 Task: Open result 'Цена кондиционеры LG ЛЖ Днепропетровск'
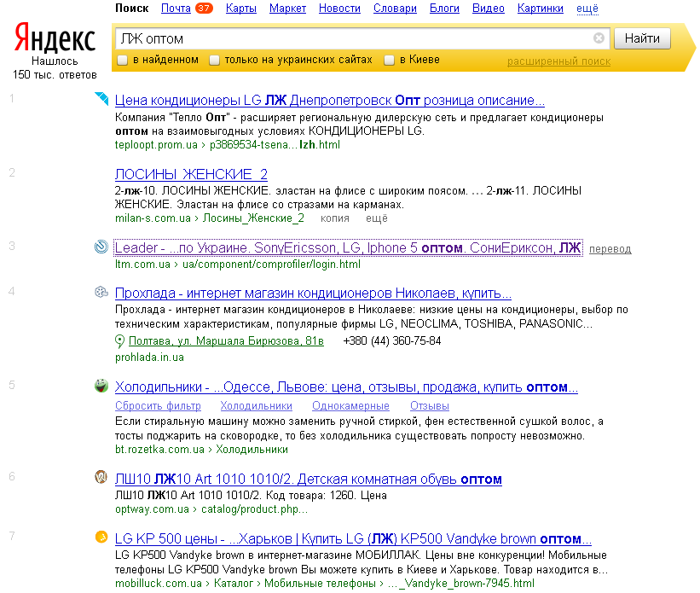point(329,100)
